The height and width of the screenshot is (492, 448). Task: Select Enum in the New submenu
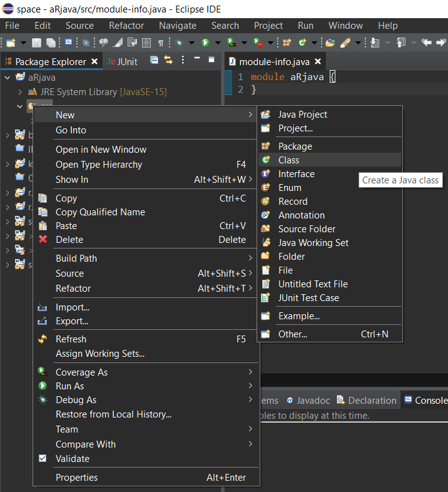click(x=330, y=188)
